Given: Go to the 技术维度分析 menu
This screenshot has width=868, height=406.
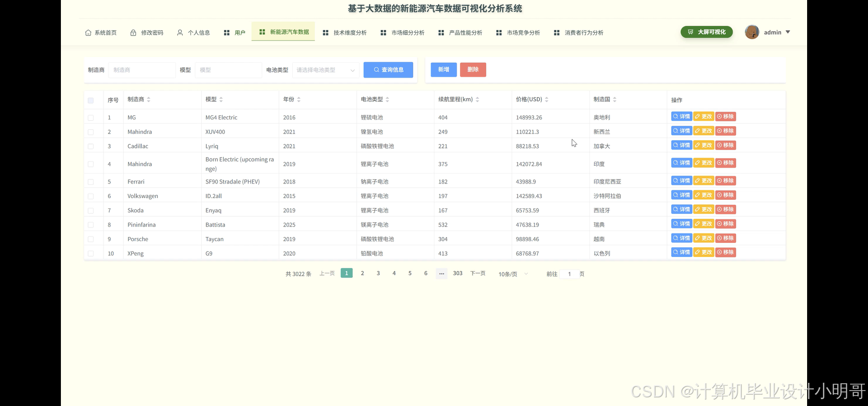Looking at the screenshot, I should pyautogui.click(x=345, y=33).
